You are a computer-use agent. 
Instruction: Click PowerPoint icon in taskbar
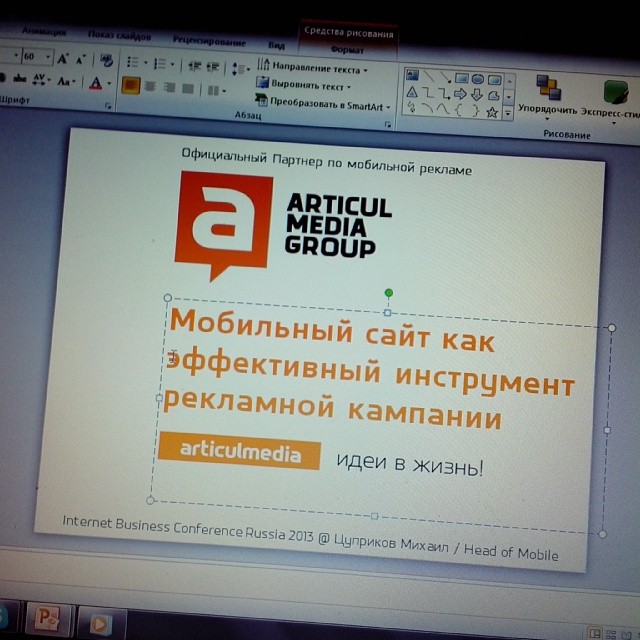tap(49, 618)
